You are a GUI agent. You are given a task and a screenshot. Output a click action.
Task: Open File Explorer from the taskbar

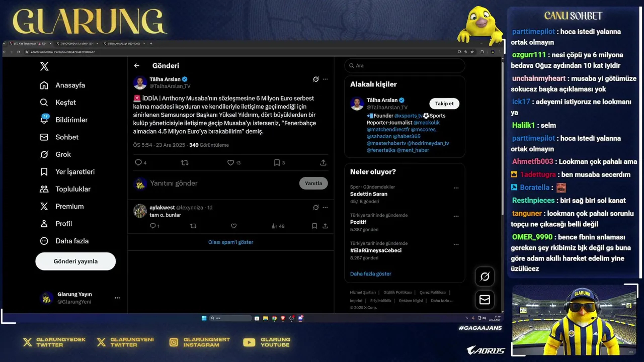[x=266, y=318]
